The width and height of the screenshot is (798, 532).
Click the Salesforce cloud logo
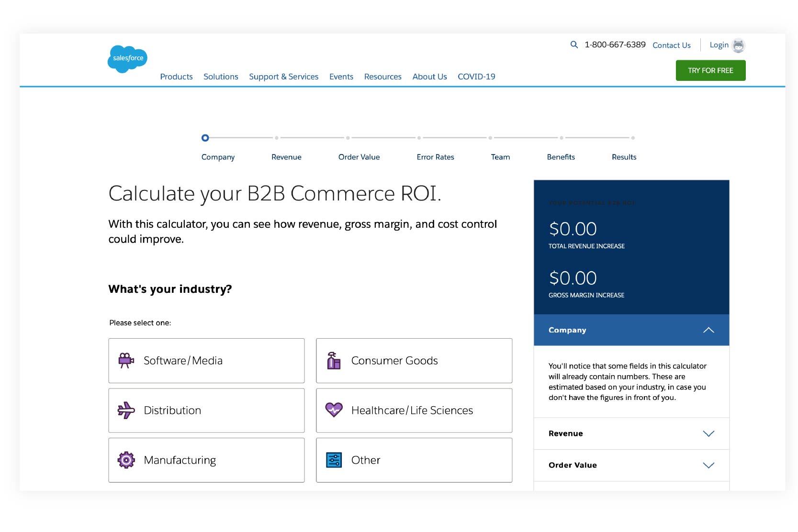coord(127,58)
